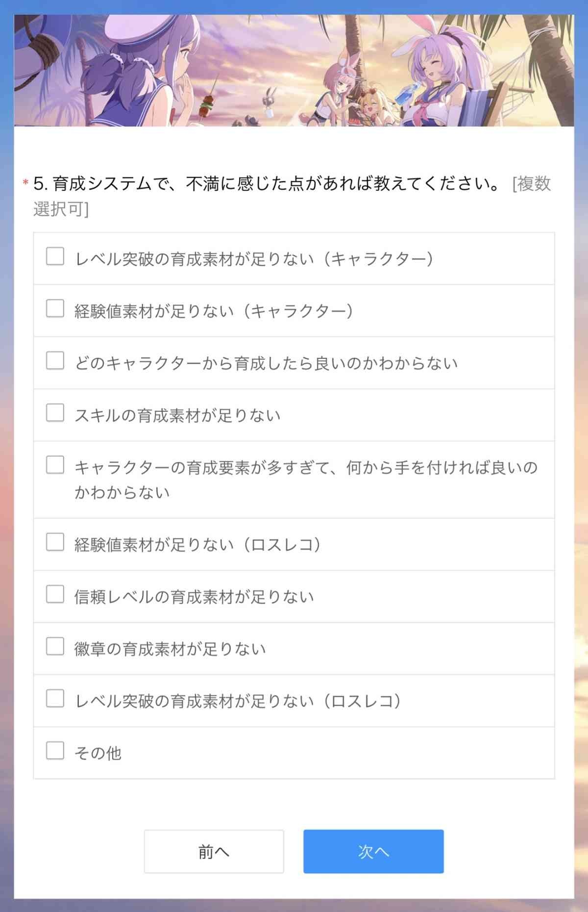Tick '経験値素材が足りない（ロスレコ）' checkbox

click(x=55, y=542)
